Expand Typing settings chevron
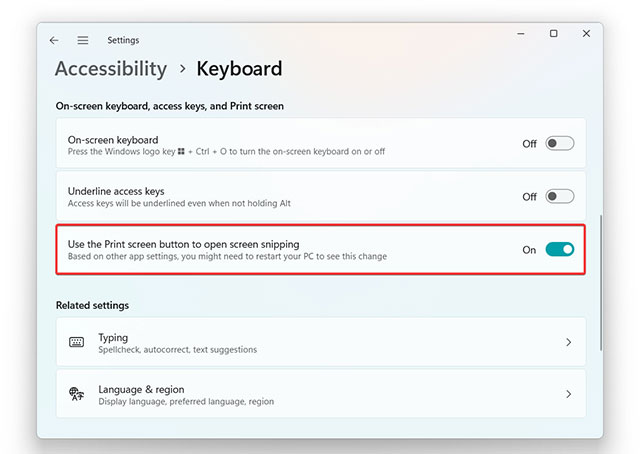This screenshot has width=640, height=454. [569, 342]
